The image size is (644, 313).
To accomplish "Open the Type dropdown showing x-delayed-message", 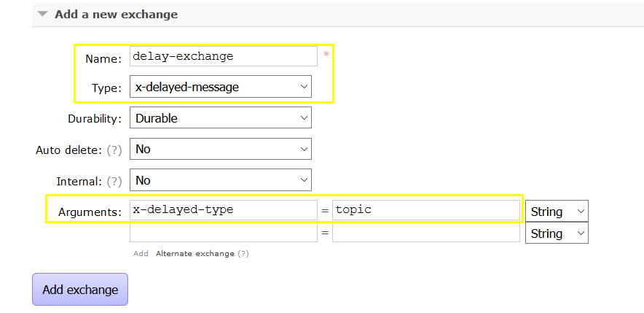I will (x=220, y=88).
